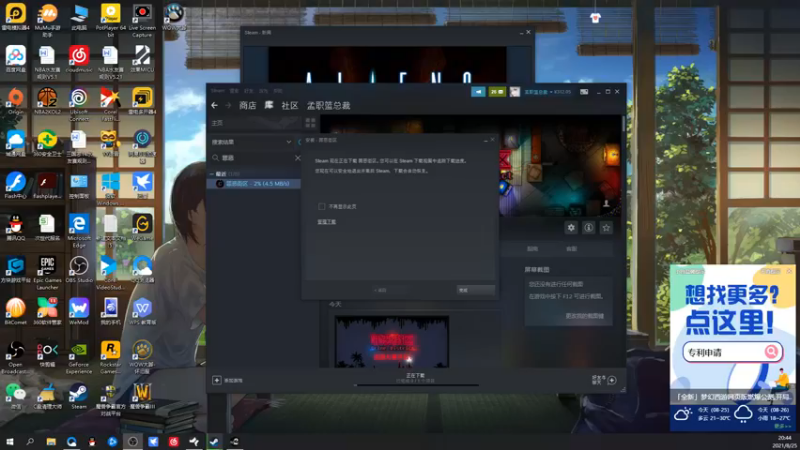Click the Downloading status at bottom
This screenshot has width=800, height=450.
coord(415,376)
